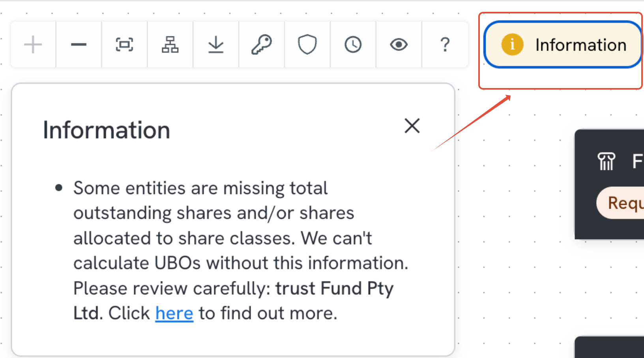Open help via question mark icon

(x=445, y=45)
